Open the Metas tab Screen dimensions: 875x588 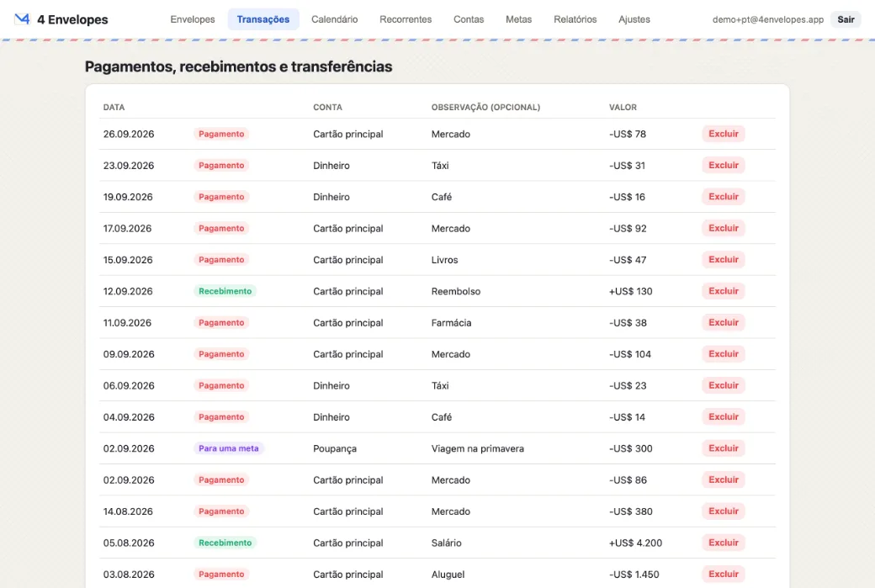tap(518, 19)
